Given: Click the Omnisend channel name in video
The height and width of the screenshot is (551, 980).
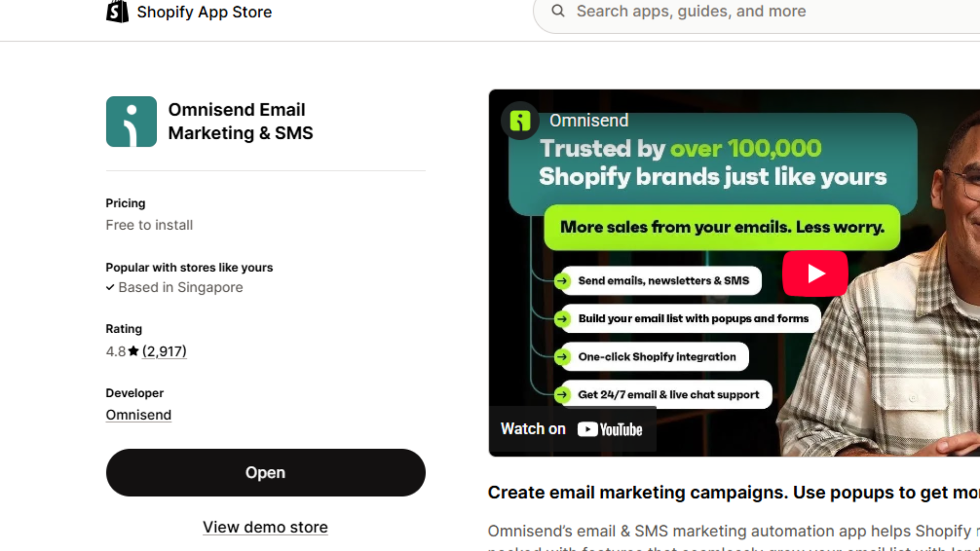Looking at the screenshot, I should (x=589, y=120).
